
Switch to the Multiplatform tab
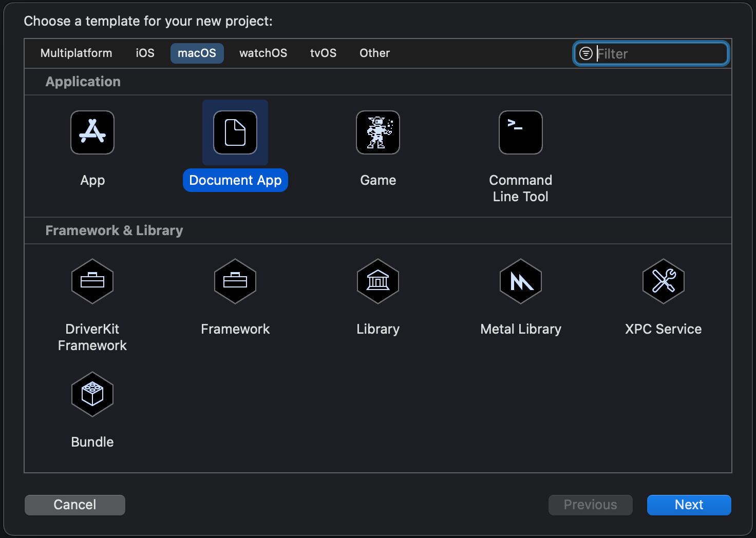point(76,53)
